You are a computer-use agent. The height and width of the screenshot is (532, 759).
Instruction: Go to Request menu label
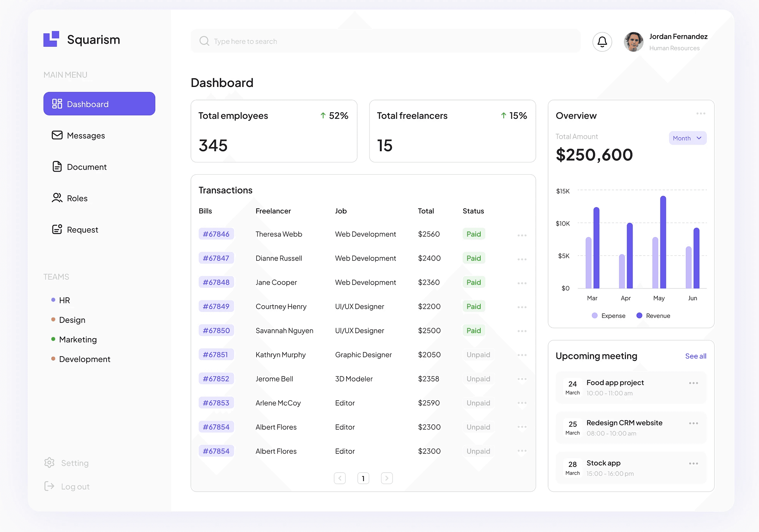tap(82, 230)
